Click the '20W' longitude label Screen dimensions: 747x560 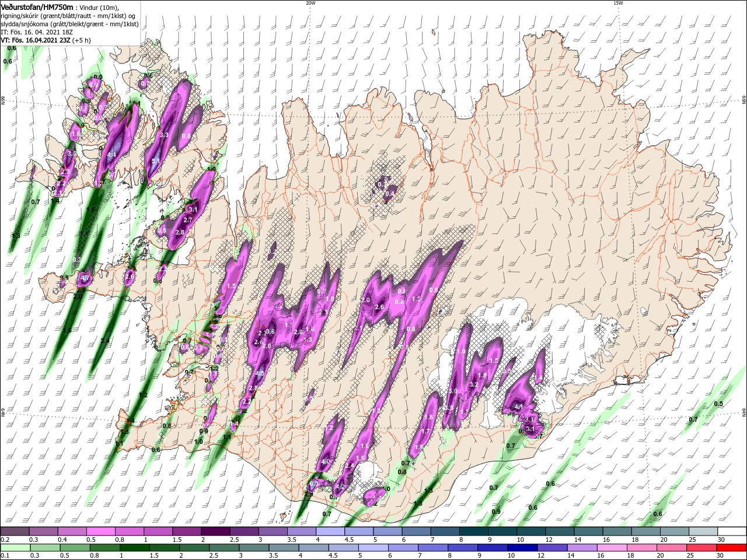310,3
